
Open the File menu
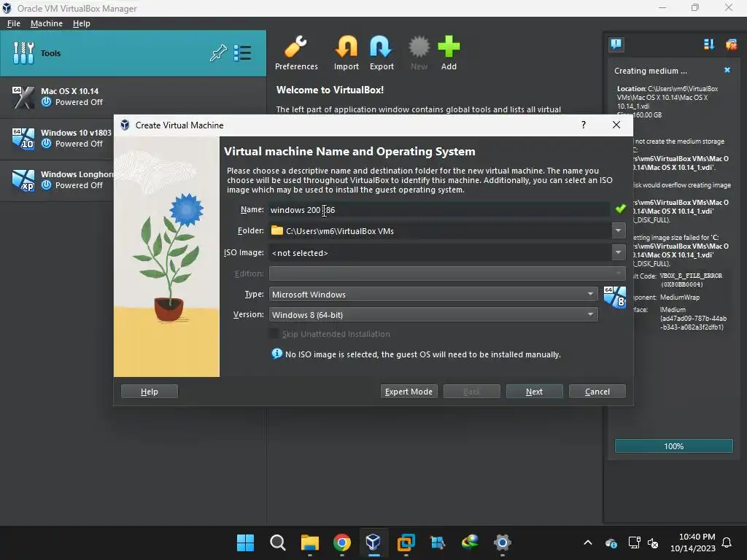[x=14, y=23]
